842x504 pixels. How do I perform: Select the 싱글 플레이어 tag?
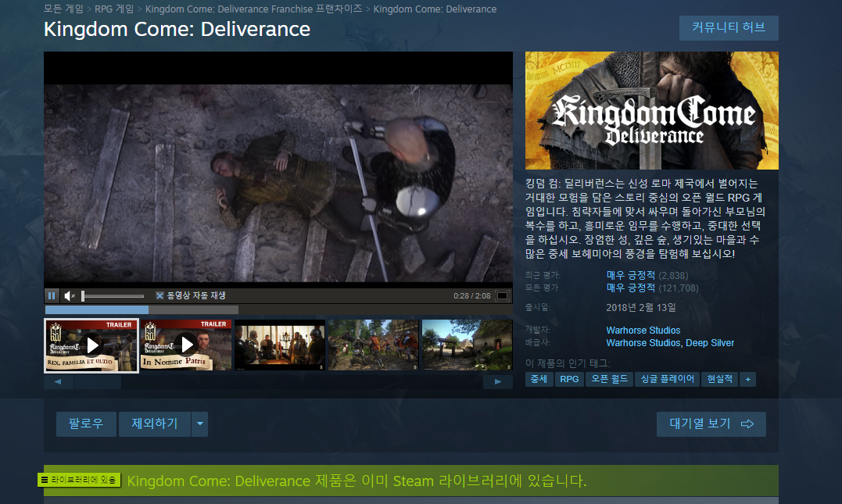click(668, 380)
